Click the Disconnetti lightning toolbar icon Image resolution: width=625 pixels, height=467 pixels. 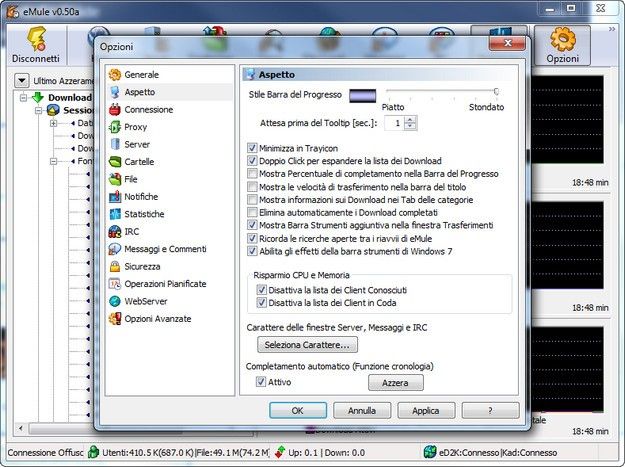tap(36, 39)
